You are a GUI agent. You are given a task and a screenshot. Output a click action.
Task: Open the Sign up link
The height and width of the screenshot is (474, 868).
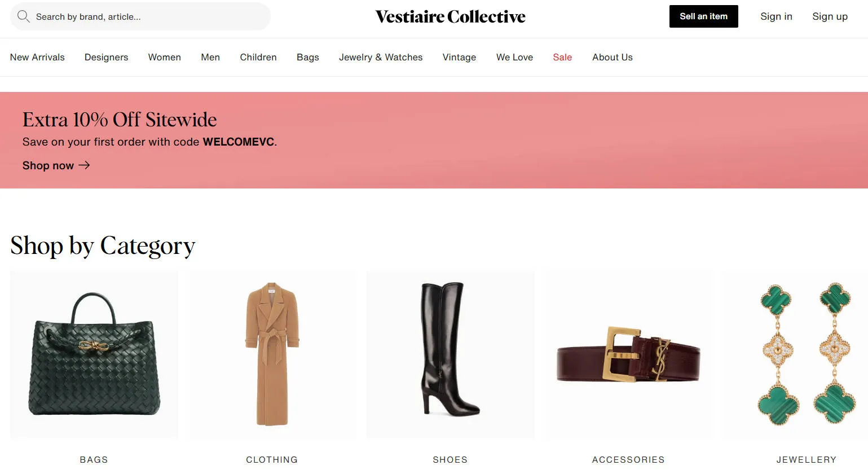830,16
